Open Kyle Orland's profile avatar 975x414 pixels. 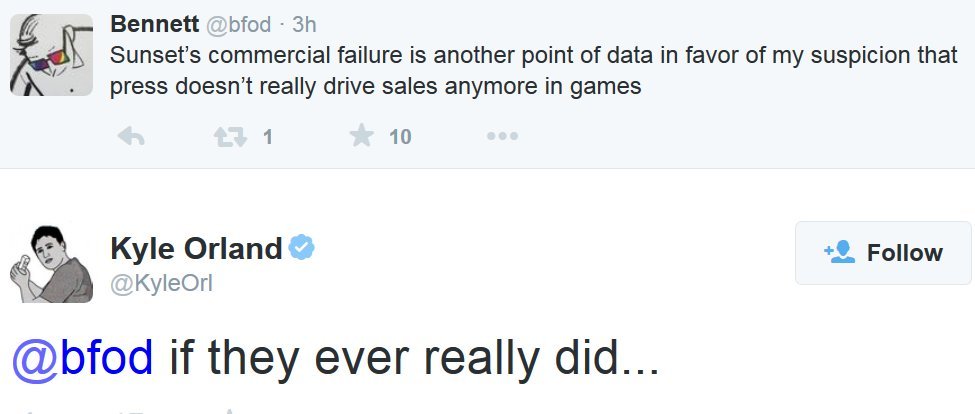(51, 264)
